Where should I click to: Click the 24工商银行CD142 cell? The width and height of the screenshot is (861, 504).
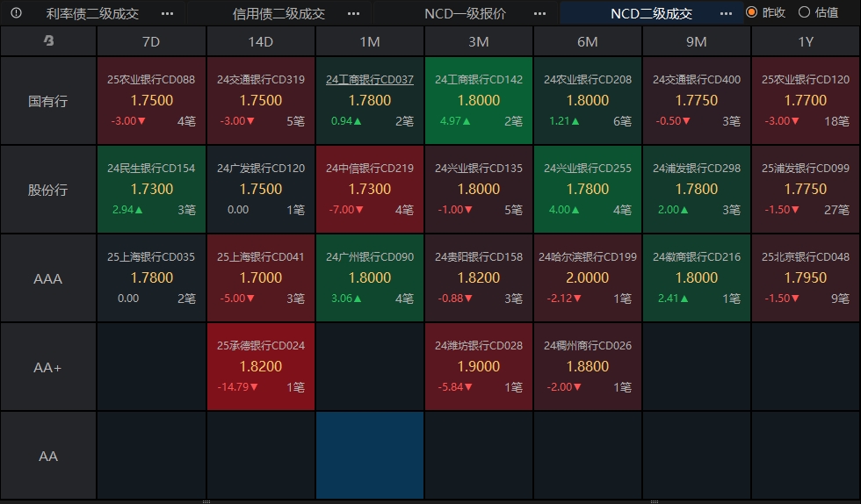(x=478, y=101)
